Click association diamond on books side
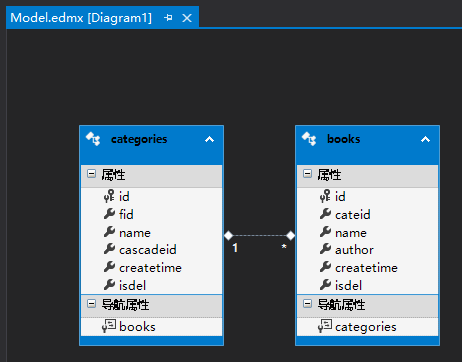The image size is (462, 362). click(x=290, y=236)
